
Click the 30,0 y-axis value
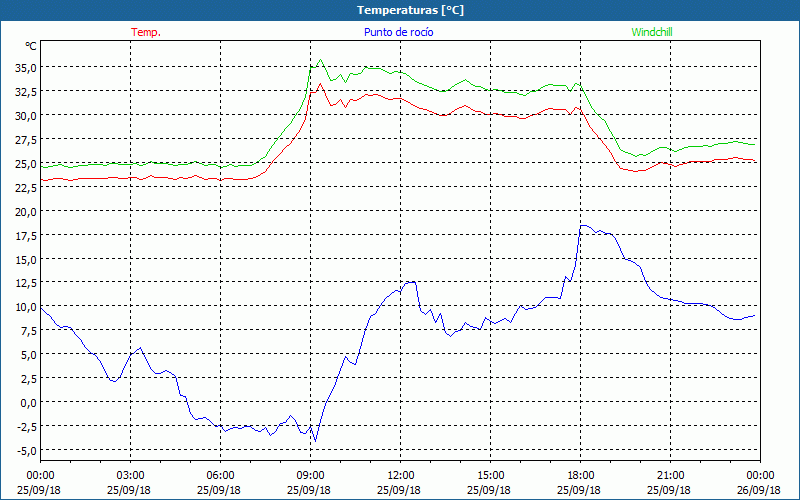coord(26,115)
